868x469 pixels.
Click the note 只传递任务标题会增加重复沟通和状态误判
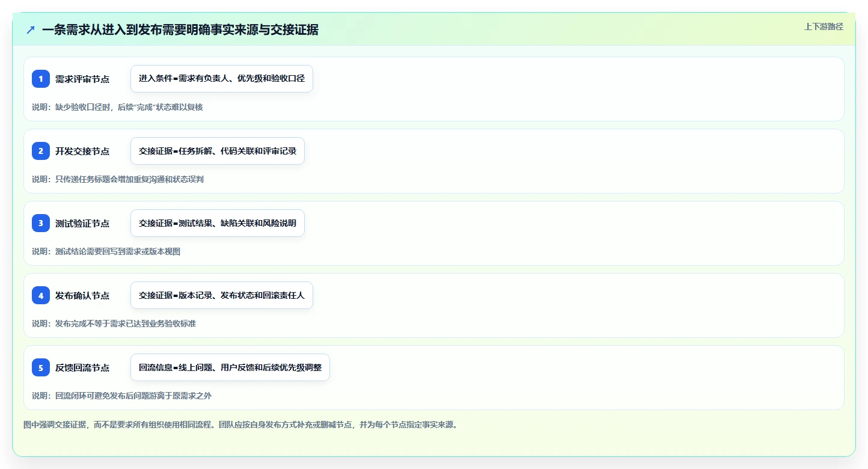point(118,179)
